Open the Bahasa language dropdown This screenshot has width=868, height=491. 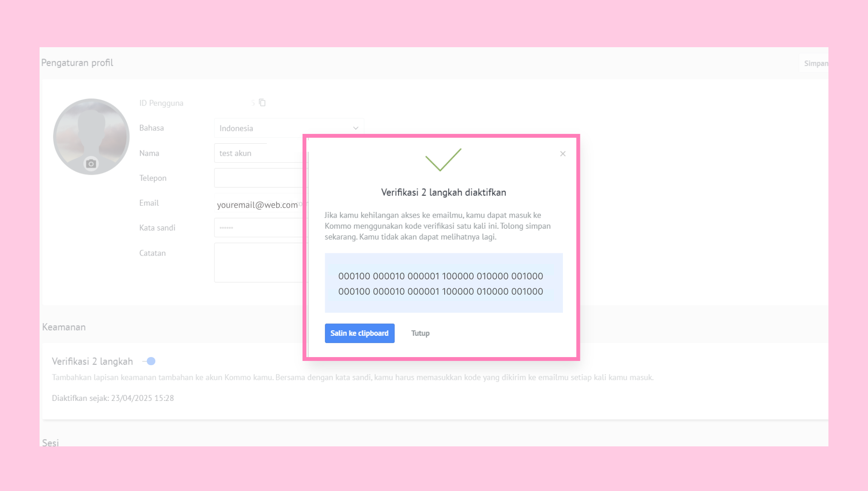point(288,128)
